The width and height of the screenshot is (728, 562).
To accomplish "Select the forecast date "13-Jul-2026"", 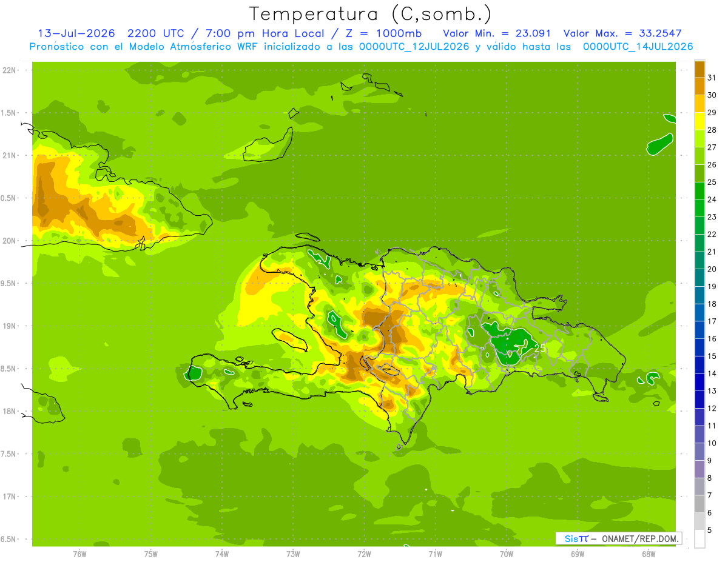I will [75, 33].
